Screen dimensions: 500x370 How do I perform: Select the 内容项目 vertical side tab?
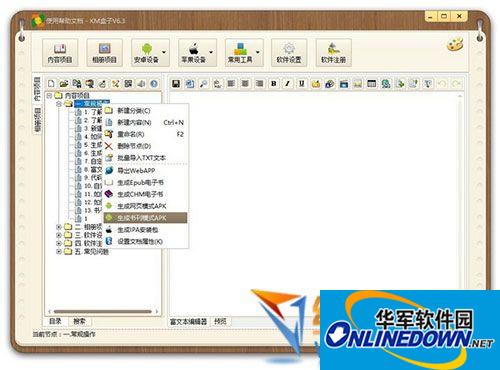pos(38,89)
